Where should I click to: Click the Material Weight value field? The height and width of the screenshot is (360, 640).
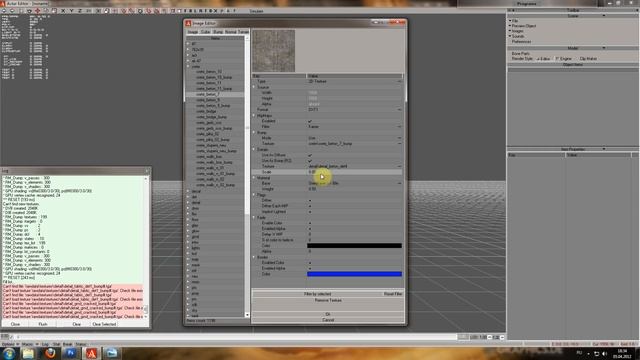354,189
